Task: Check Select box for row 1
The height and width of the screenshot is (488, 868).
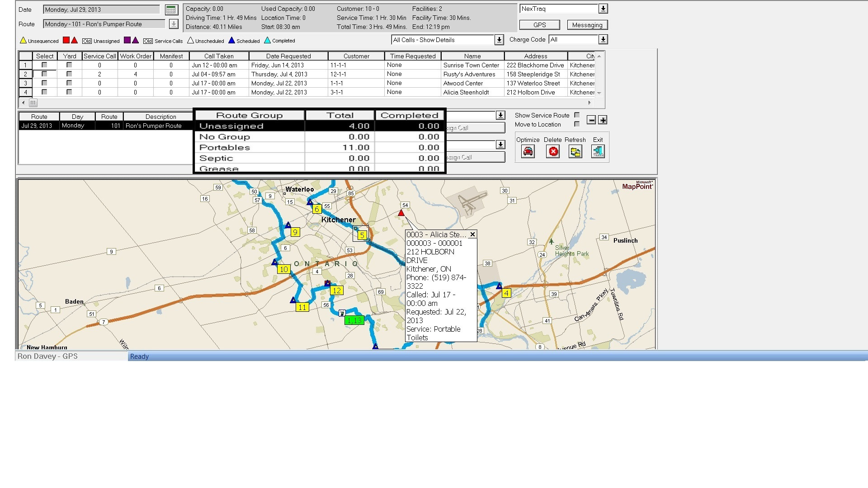Action: click(x=44, y=65)
